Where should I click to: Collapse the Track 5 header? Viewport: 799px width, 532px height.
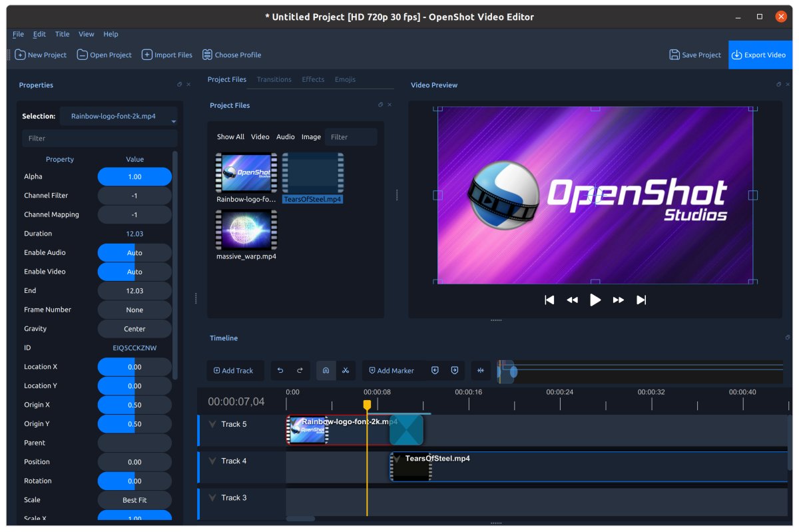click(x=212, y=424)
